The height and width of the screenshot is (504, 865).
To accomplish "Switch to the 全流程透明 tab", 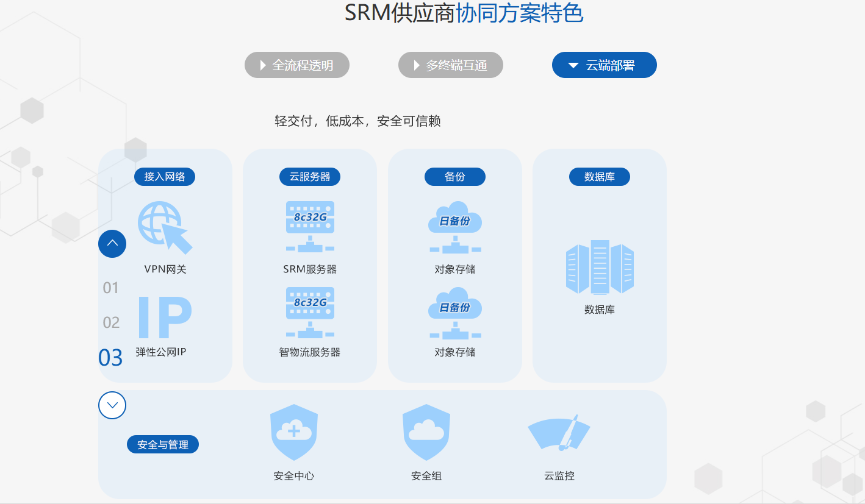I will [297, 65].
